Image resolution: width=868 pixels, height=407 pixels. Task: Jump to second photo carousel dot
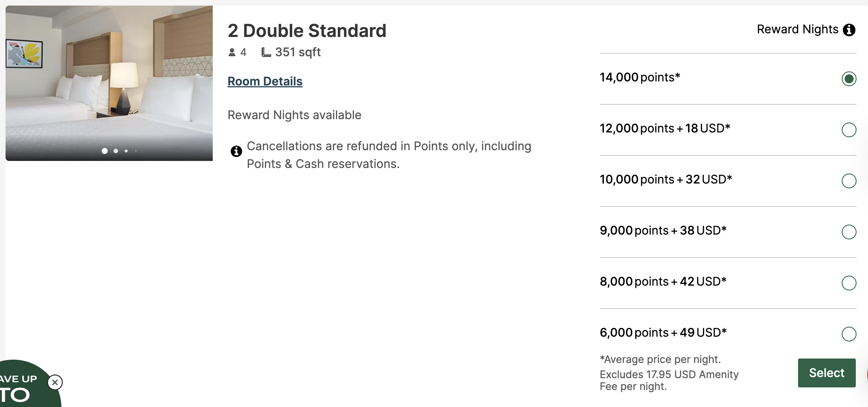[116, 151]
